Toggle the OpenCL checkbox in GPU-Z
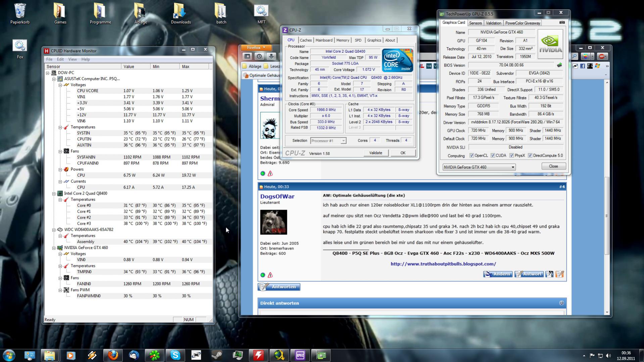The height and width of the screenshot is (362, 644). tap(472, 155)
